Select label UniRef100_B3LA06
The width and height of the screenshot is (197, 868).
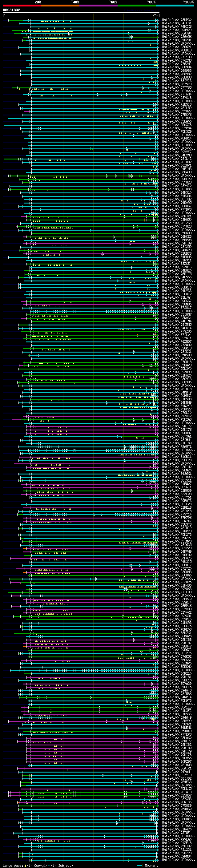tap(177, 121)
